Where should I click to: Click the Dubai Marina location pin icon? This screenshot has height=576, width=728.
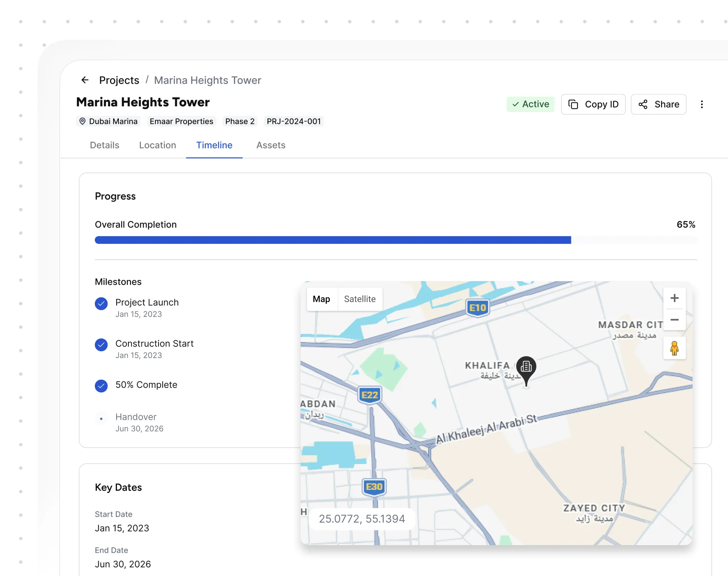pos(82,121)
